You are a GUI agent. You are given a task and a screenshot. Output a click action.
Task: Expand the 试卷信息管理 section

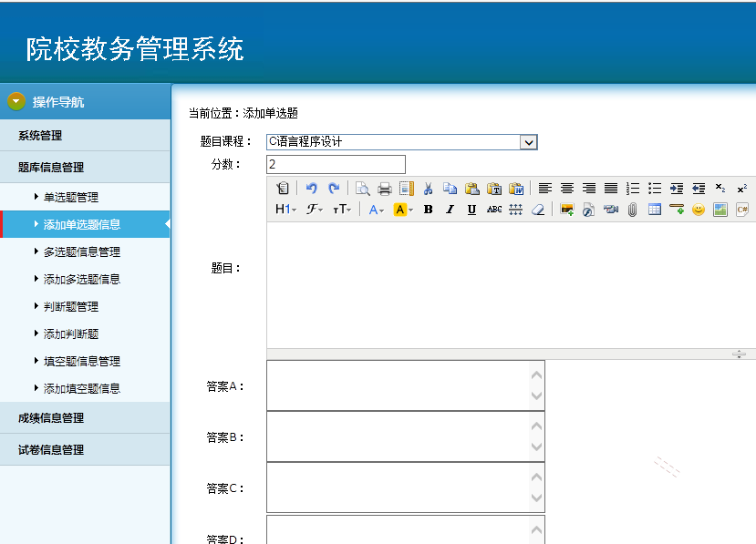tap(85, 449)
